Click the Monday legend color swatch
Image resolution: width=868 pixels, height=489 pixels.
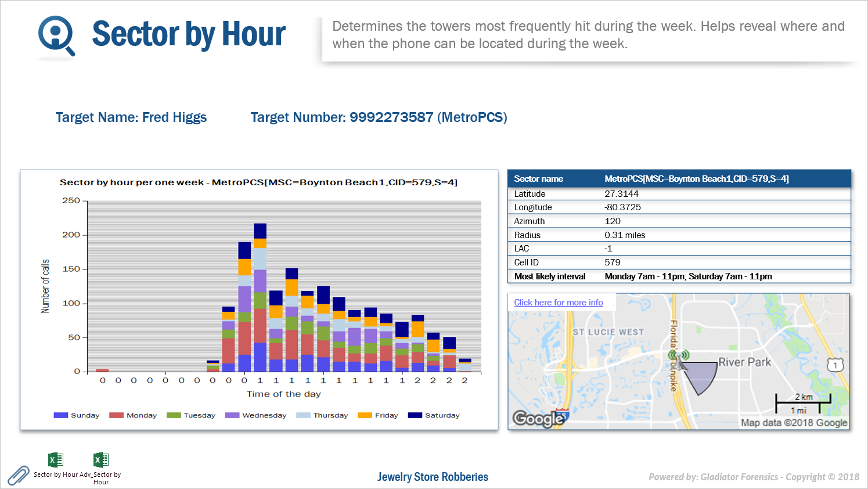click(116, 415)
